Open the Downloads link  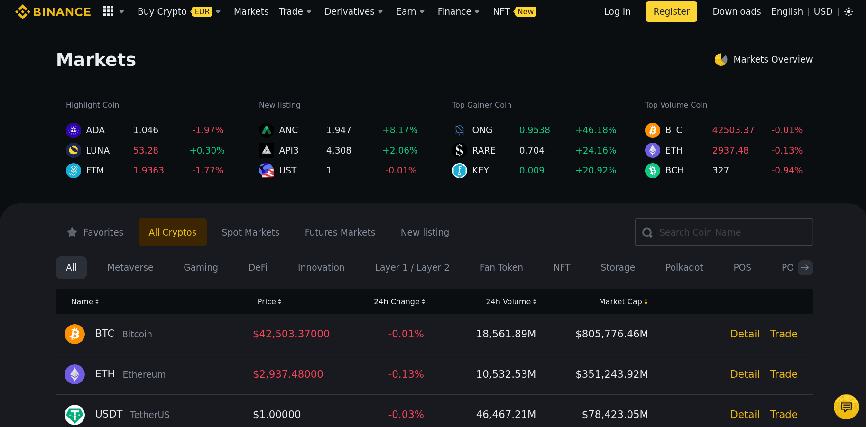click(737, 11)
